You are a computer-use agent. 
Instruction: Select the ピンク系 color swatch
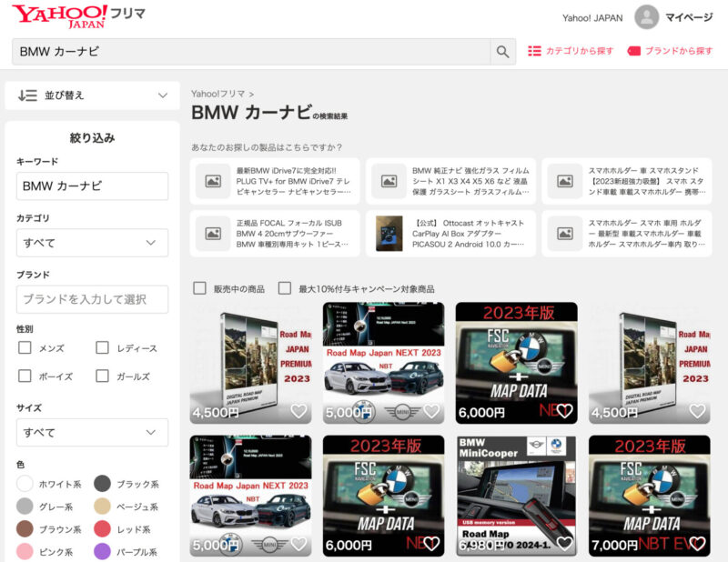click(x=25, y=552)
